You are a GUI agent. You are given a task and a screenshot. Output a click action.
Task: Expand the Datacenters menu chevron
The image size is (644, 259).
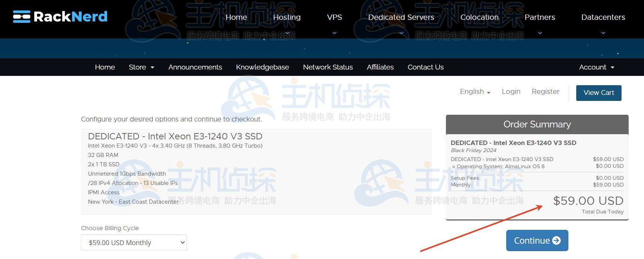pyautogui.click(x=603, y=33)
